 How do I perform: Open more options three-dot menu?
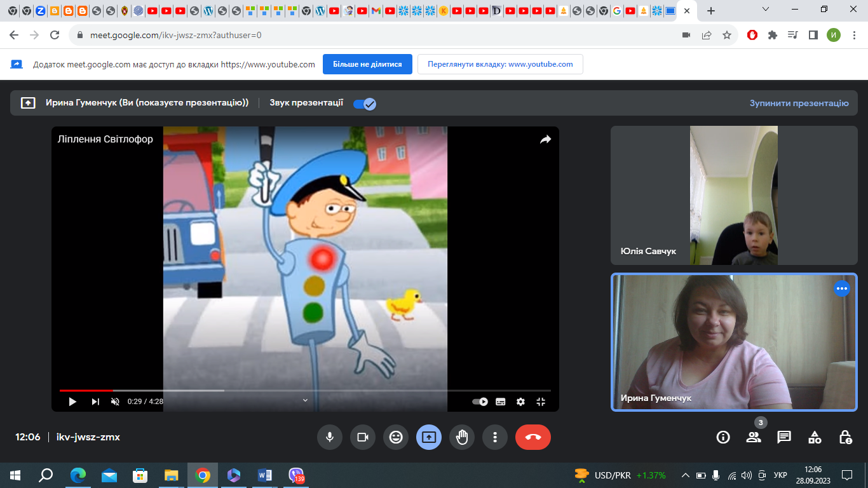pyautogui.click(x=495, y=437)
